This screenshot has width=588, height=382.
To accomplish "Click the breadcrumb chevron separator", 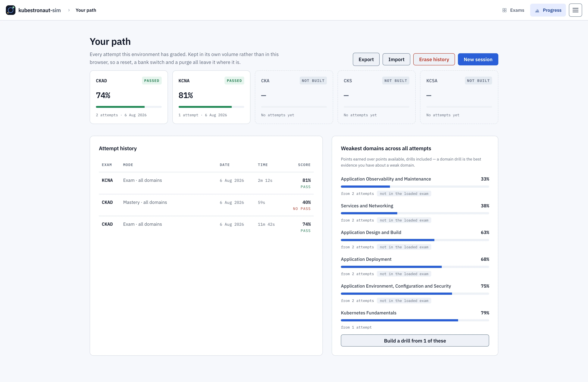I will coord(69,10).
